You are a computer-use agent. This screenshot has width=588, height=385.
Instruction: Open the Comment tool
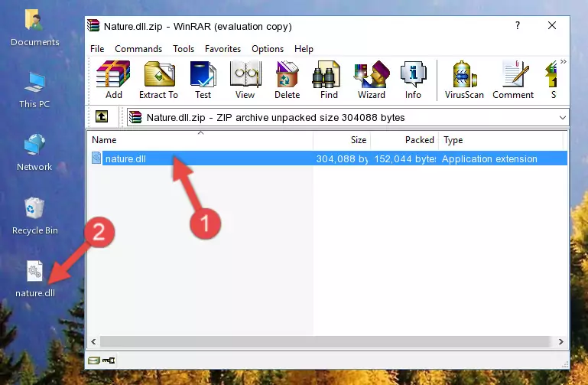[x=513, y=80]
